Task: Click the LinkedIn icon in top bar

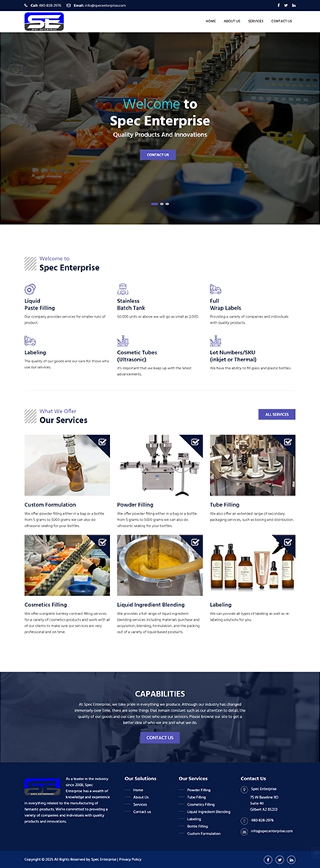Action: click(294, 5)
